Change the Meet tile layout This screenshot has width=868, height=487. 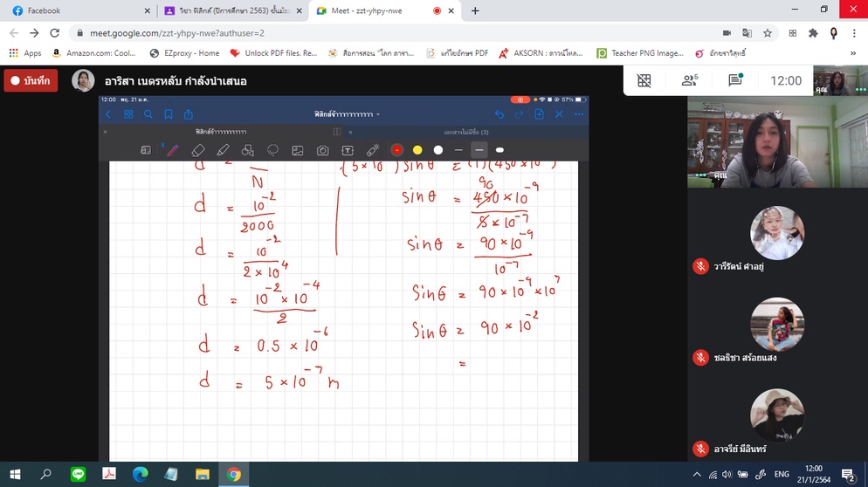(x=644, y=80)
